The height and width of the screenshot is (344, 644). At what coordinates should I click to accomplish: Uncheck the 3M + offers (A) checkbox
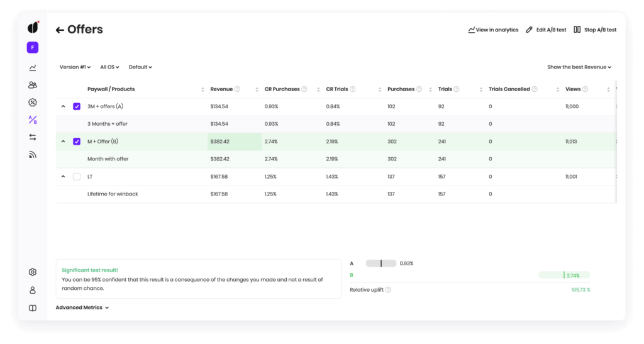point(77,107)
